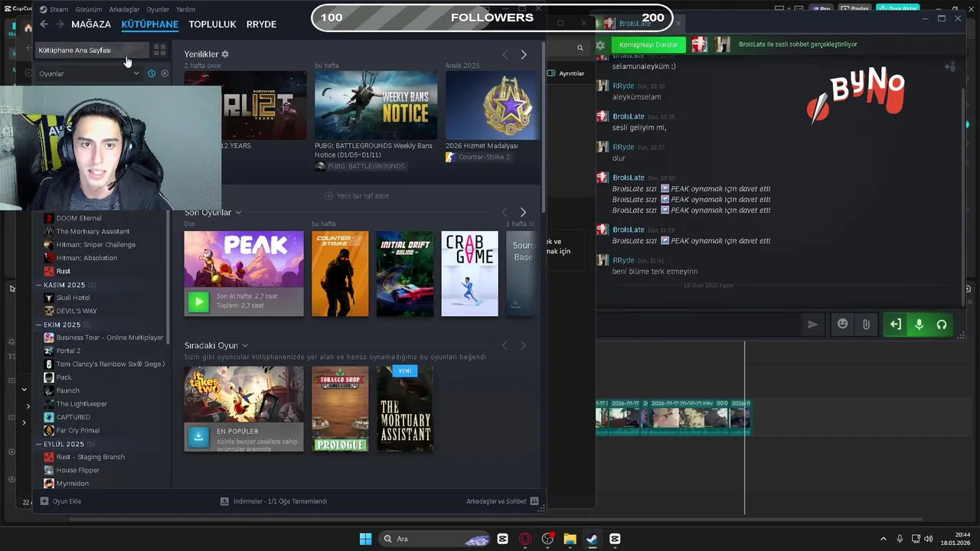Screen dimensions: 980x551
Task: Switch to the MAĞAZA tab
Action: pos(91,24)
